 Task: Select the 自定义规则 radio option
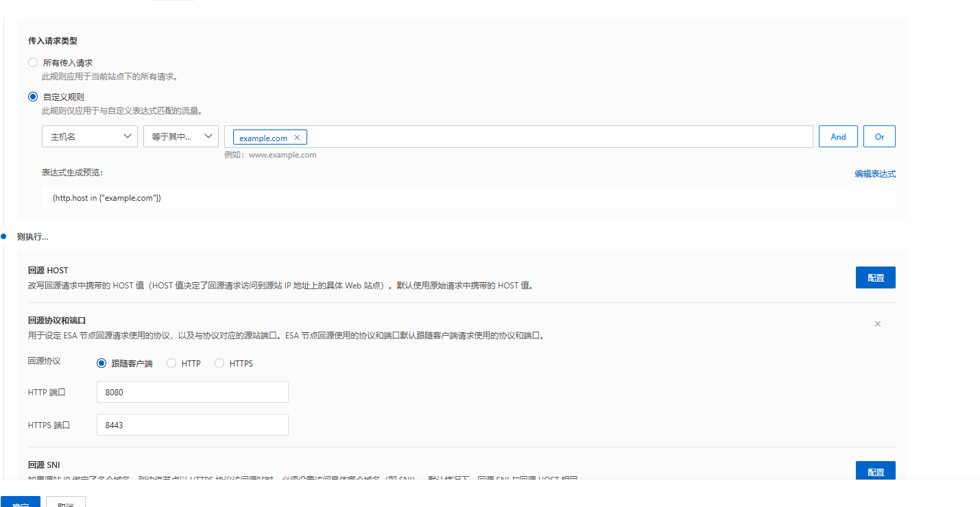point(33,97)
